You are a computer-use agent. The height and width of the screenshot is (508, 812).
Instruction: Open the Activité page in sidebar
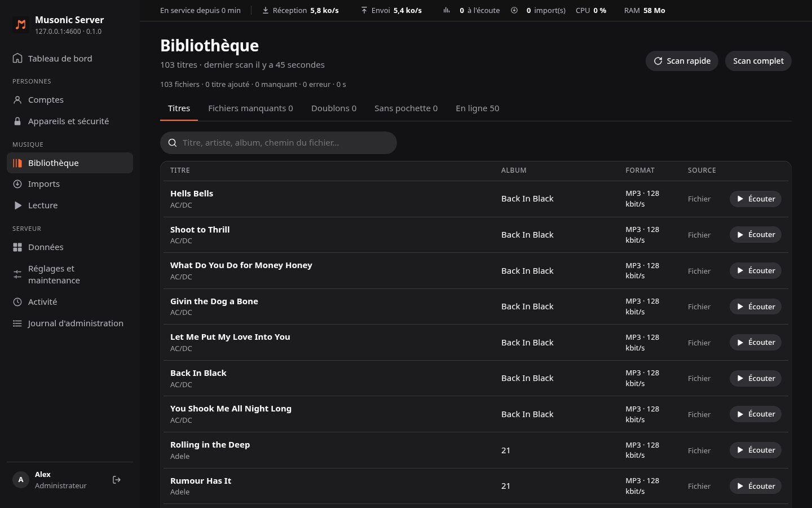pos(70,302)
